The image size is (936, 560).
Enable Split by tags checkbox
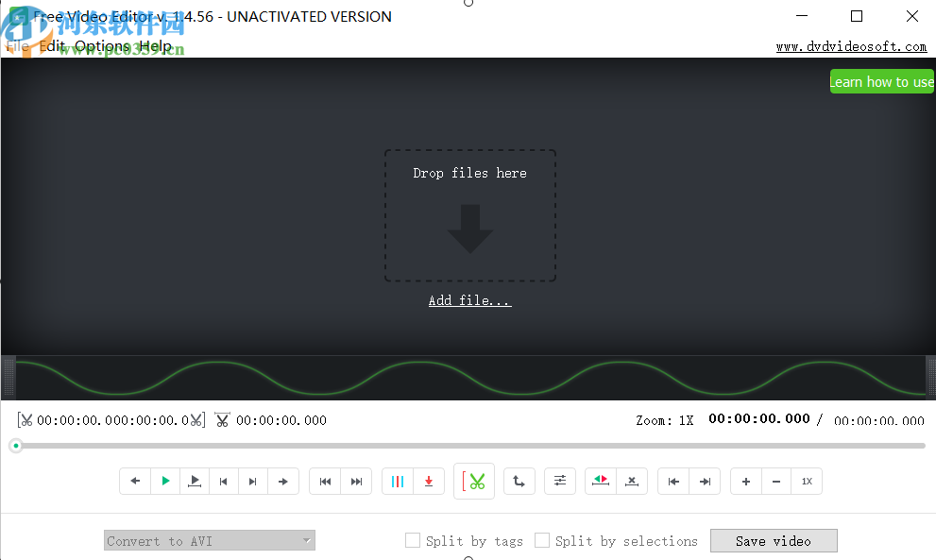[413, 540]
